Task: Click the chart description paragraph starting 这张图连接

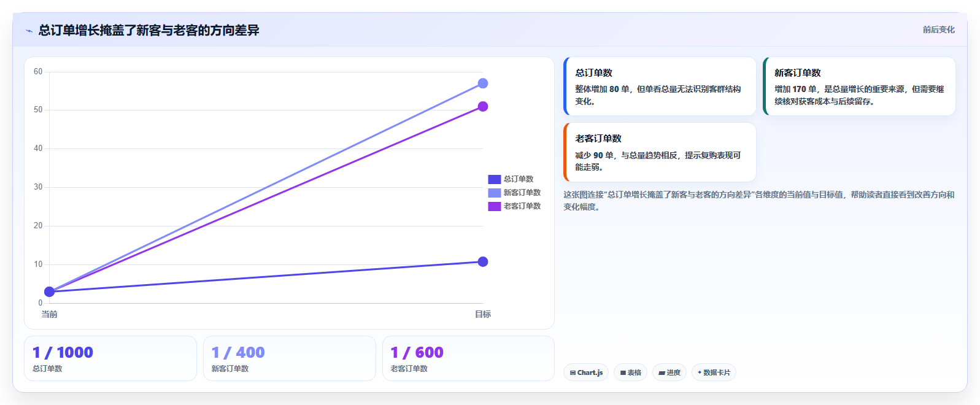Action: [759, 201]
